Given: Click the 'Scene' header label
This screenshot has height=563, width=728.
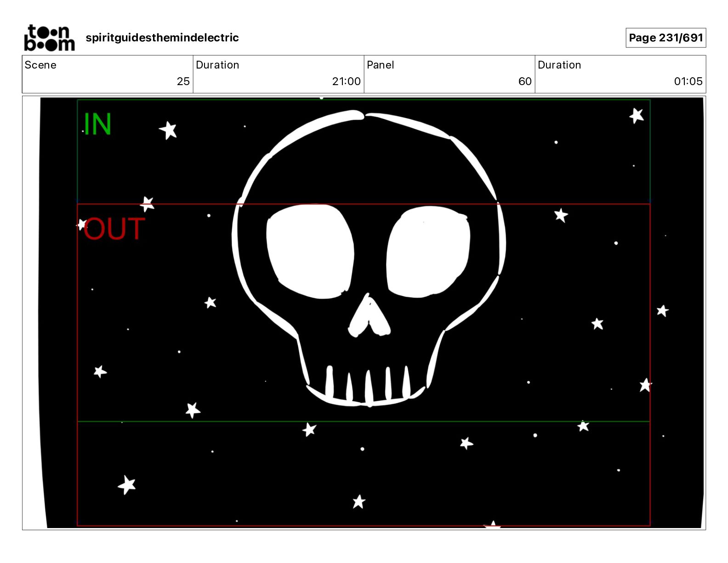Looking at the screenshot, I should click(40, 65).
